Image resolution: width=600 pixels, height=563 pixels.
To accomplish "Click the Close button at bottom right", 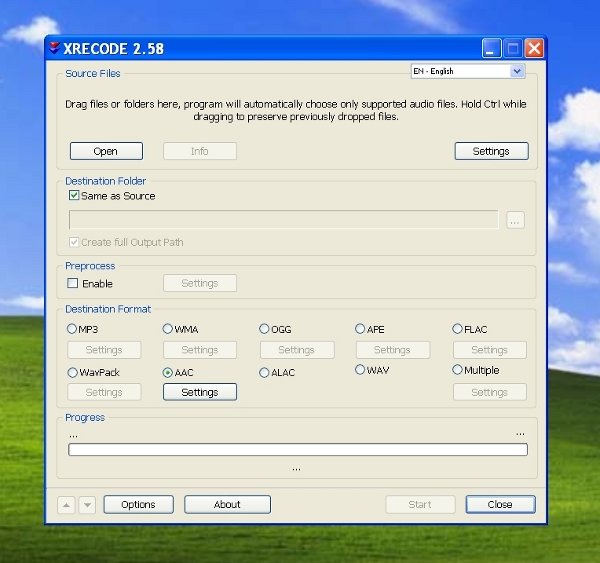I will 500,505.
